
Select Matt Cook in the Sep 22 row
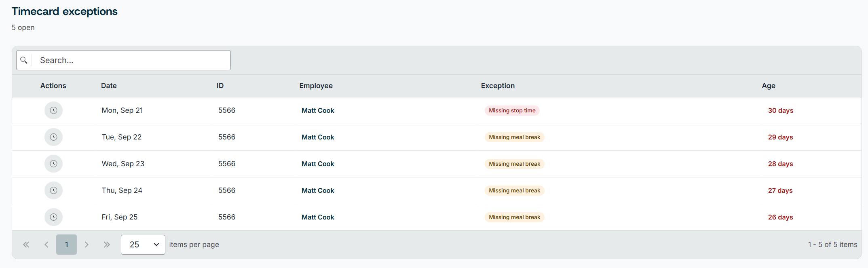(x=318, y=137)
